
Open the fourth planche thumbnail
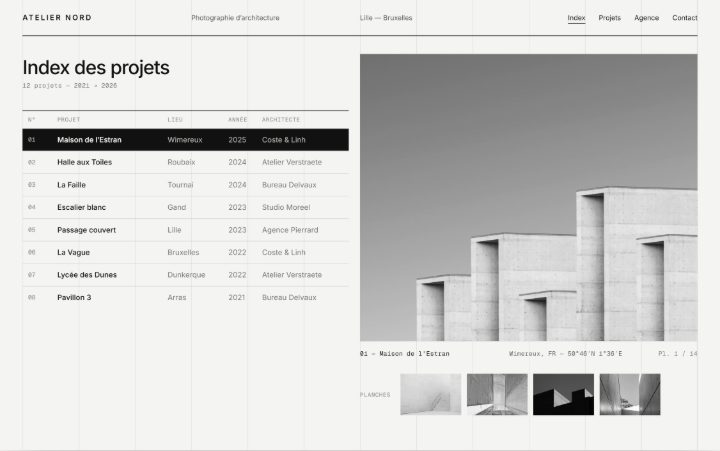(630, 394)
